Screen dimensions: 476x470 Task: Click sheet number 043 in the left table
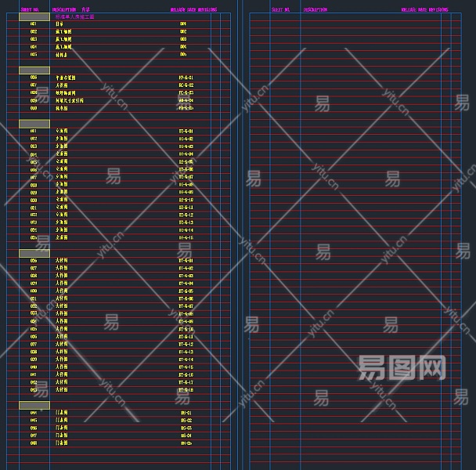tap(34, 390)
